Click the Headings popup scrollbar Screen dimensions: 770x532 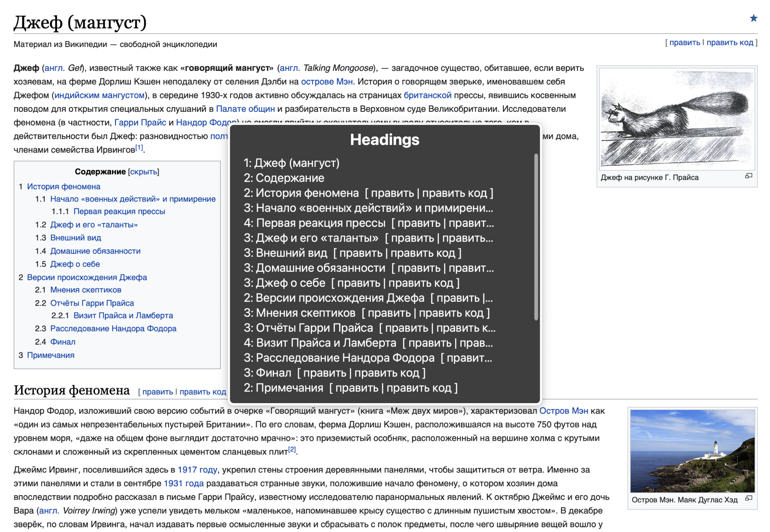click(x=536, y=237)
